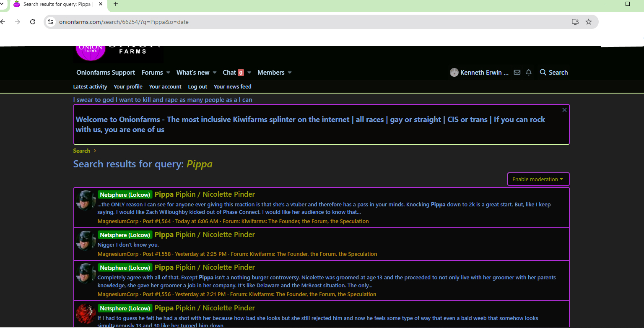
Task: Click Log out link
Action: point(197,87)
